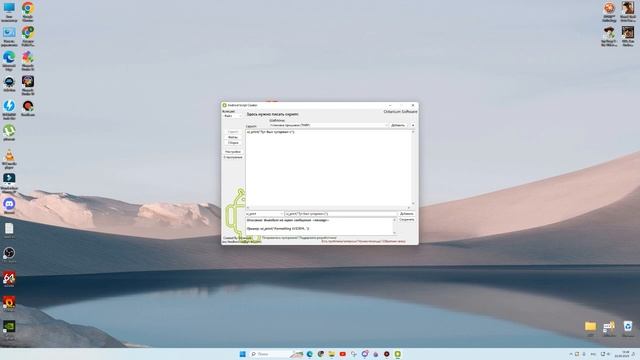Open File Explorer from the taskbar
Viewport: 640px width, 360px height.
click(x=331, y=354)
